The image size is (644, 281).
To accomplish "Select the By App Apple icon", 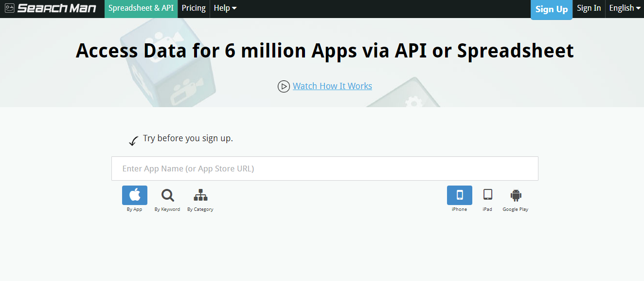I will (x=135, y=195).
